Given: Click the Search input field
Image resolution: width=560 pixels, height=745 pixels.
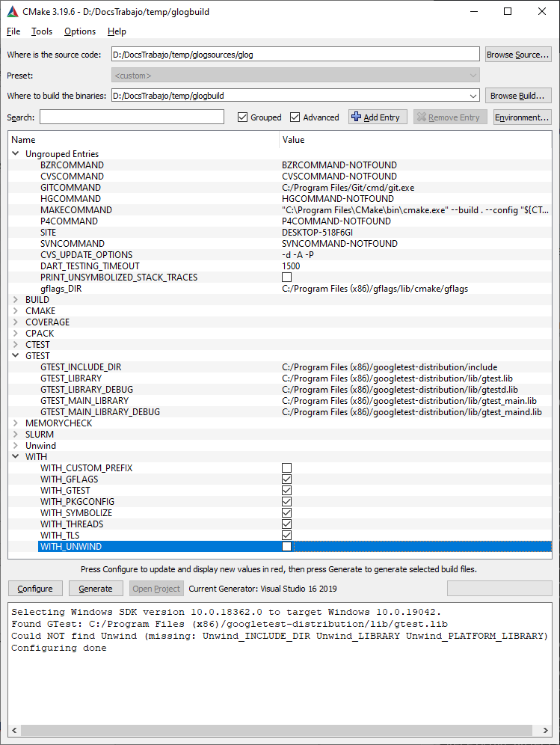Looking at the screenshot, I should tap(132, 117).
